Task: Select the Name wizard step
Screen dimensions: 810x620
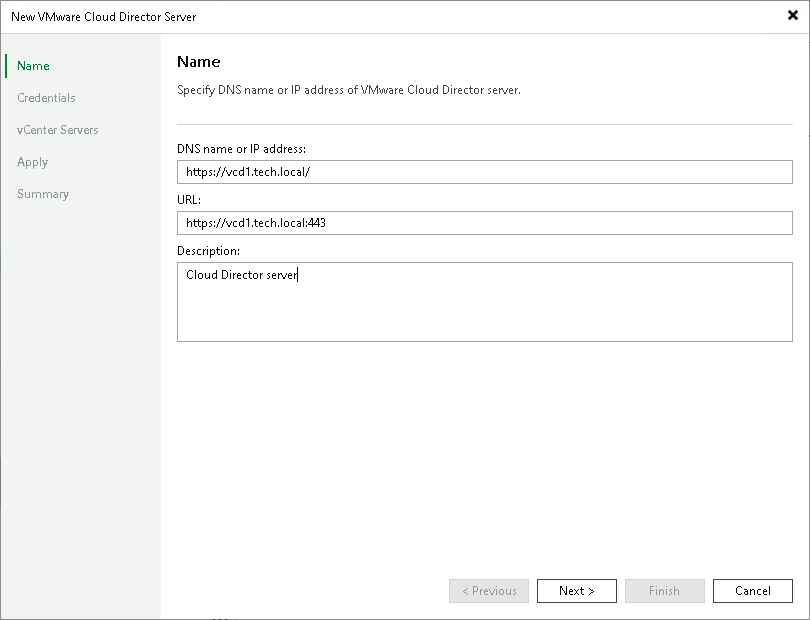Action: tap(33, 66)
